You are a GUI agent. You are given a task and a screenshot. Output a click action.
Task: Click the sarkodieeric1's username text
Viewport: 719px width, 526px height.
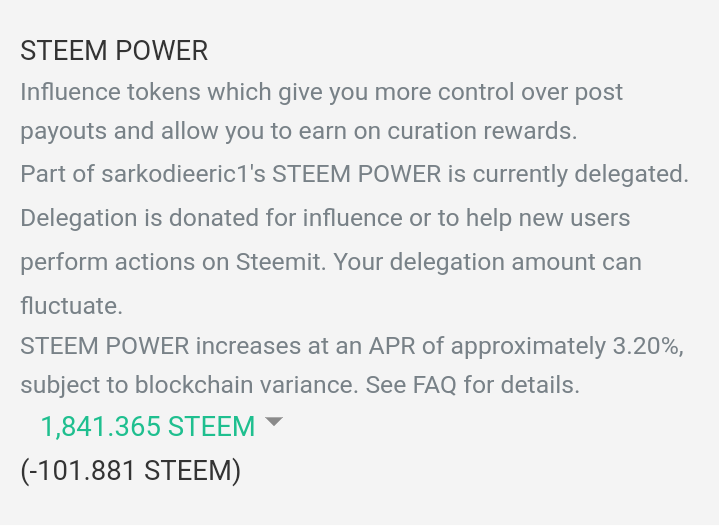[183, 174]
